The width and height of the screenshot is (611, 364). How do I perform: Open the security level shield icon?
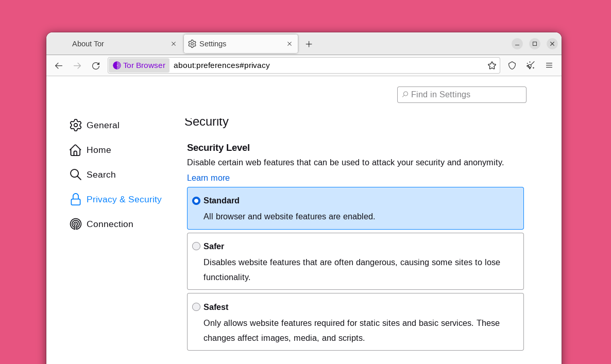pyautogui.click(x=512, y=65)
